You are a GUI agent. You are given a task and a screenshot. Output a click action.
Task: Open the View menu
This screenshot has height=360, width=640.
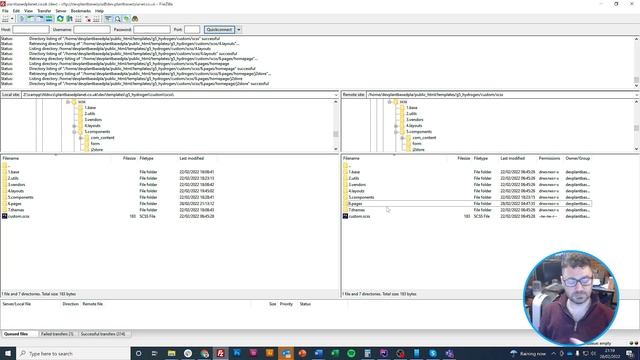coord(29,11)
